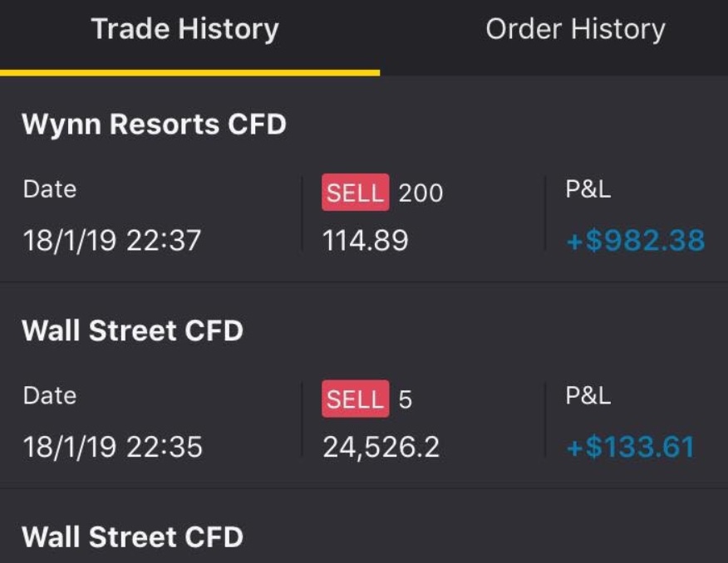The width and height of the screenshot is (728, 563).
Task: Switch to the Trade History tab
Action: [x=185, y=30]
